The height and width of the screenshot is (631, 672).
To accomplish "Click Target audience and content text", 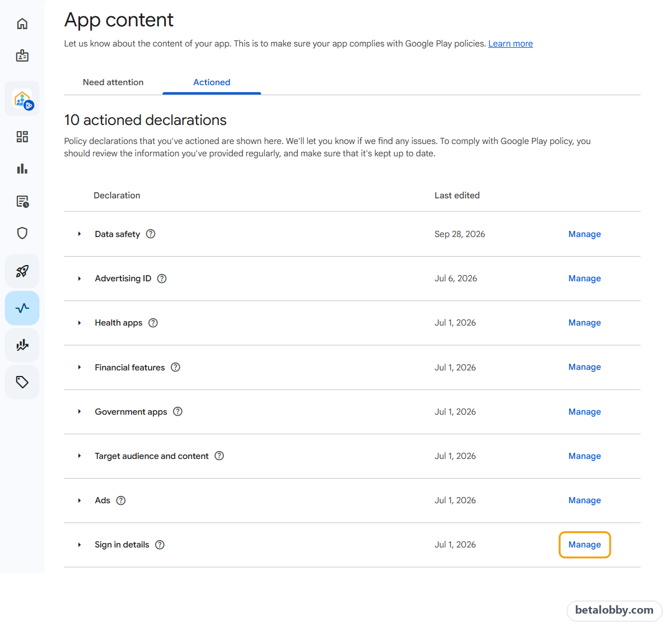I will click(x=151, y=456).
